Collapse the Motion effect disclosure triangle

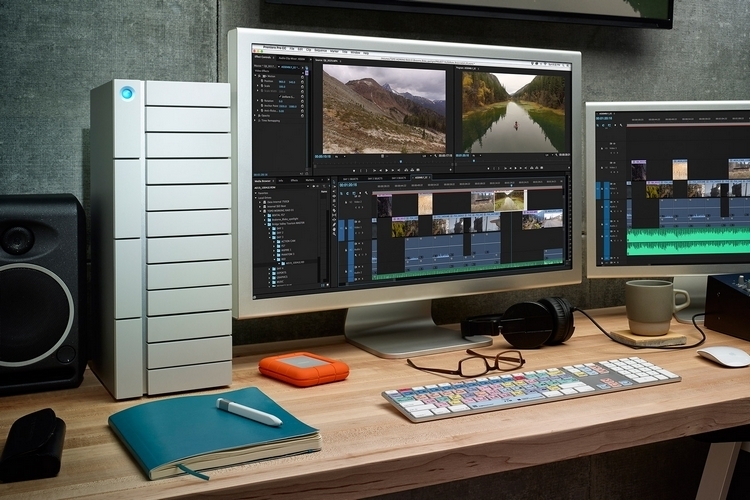point(257,77)
